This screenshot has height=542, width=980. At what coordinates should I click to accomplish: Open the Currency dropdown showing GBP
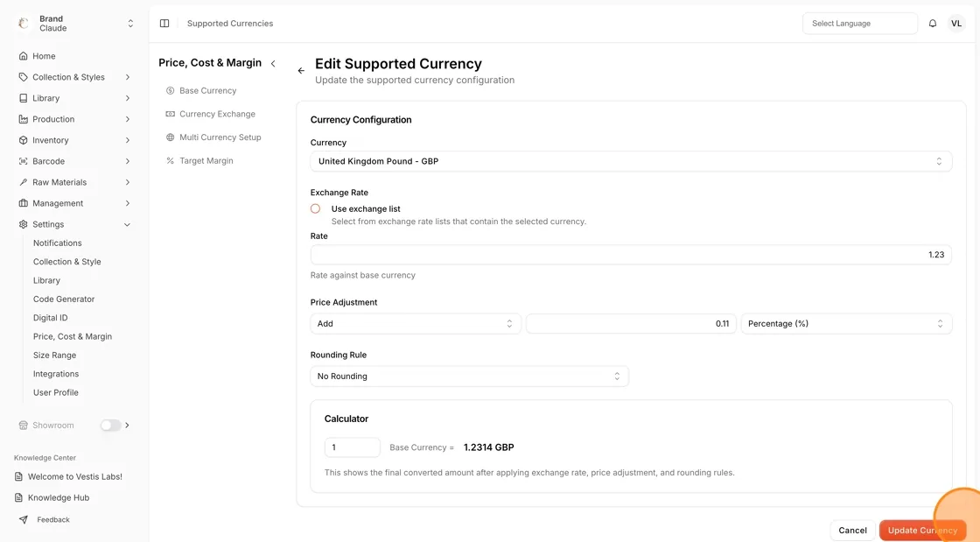[x=631, y=161]
